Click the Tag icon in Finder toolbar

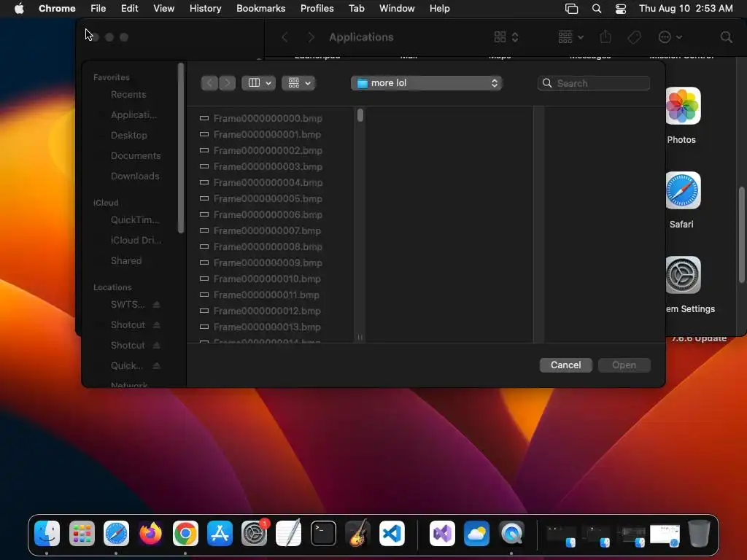pyautogui.click(x=634, y=37)
